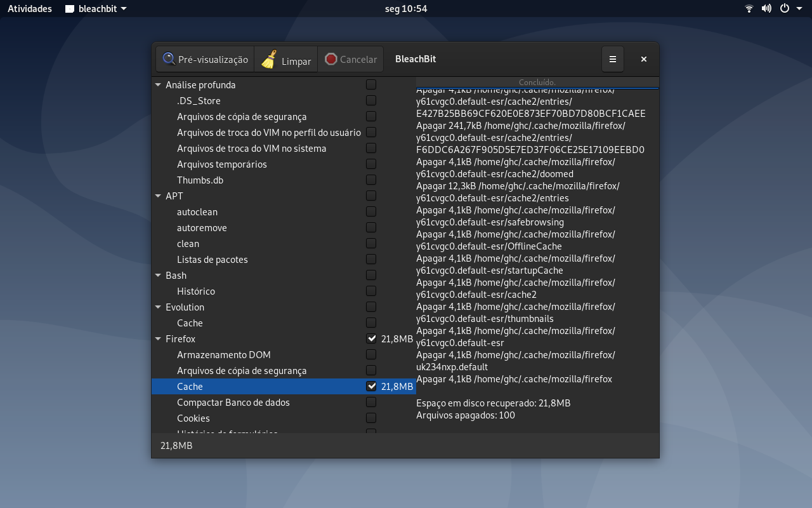
Task: Collapse the Bash group
Action: coord(158,275)
